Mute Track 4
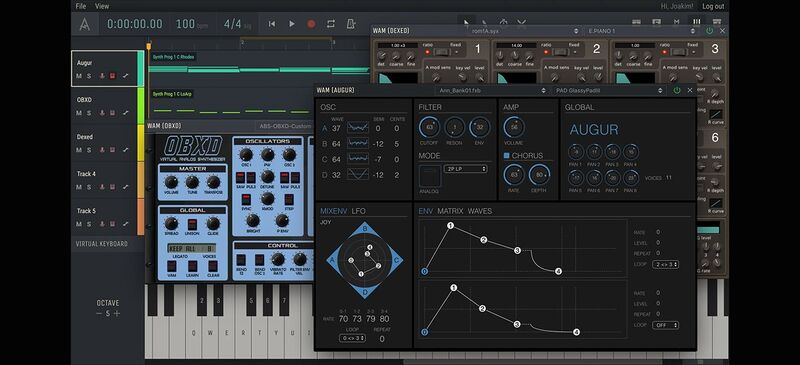 point(79,187)
